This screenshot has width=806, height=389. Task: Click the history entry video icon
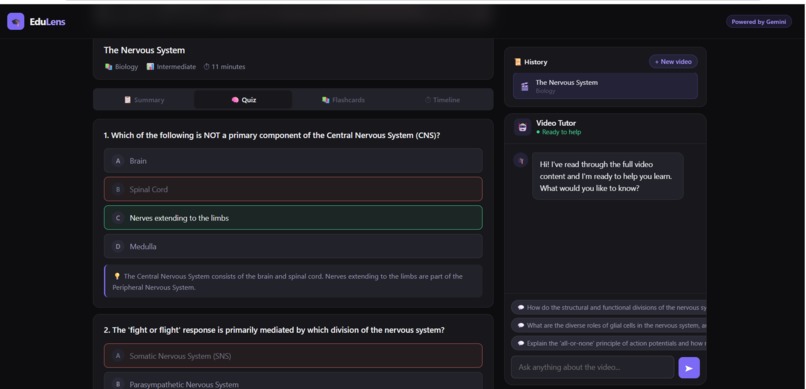(524, 86)
